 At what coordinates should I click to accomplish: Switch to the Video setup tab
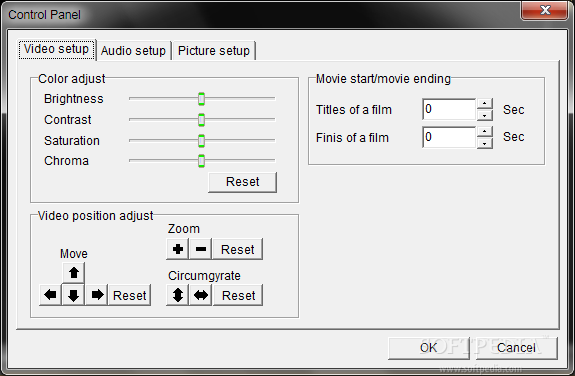tap(56, 49)
